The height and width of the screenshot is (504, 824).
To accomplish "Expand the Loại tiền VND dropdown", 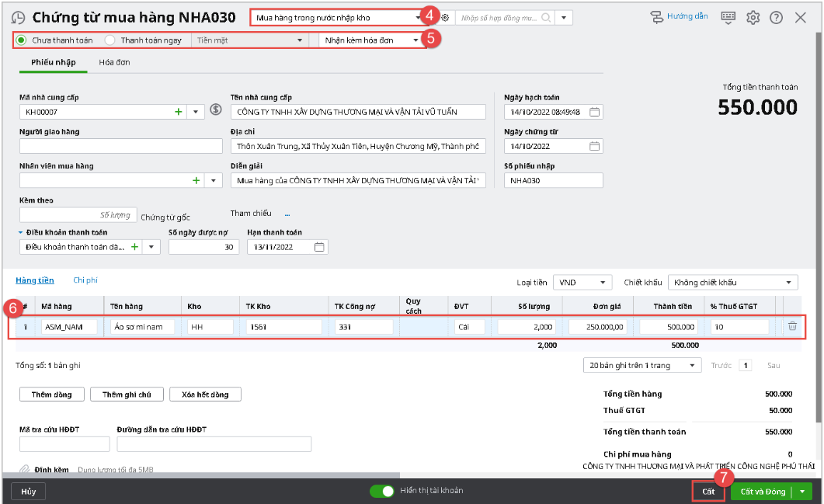I will coord(603,283).
